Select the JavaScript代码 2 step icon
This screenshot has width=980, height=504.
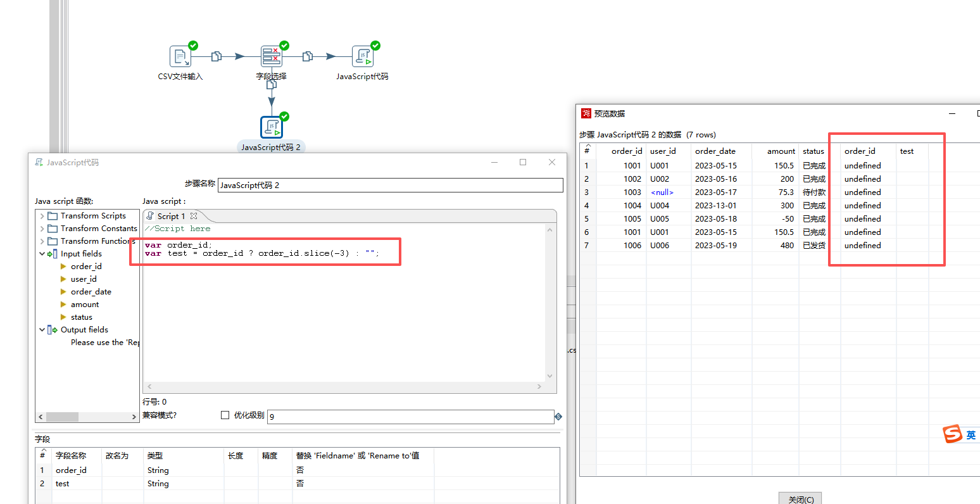point(272,127)
